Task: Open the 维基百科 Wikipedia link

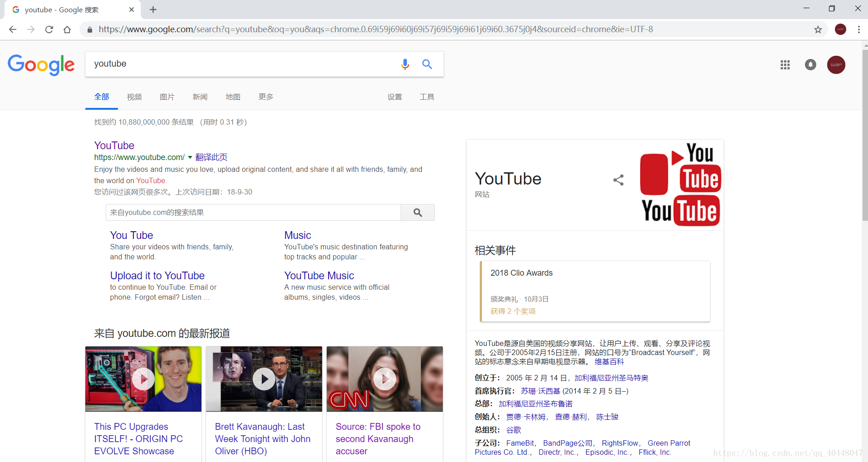Action: (609, 362)
